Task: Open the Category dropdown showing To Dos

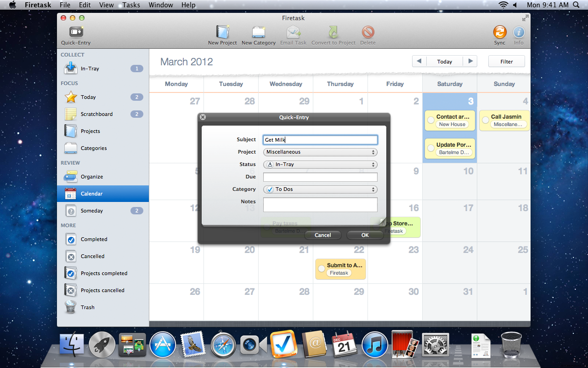Action: pos(320,190)
